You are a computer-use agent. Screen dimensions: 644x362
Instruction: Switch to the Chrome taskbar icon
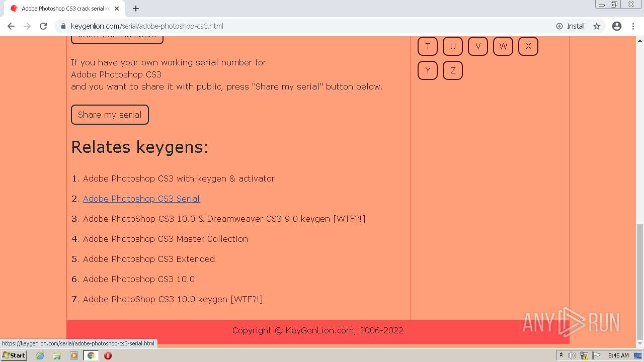coord(91,355)
